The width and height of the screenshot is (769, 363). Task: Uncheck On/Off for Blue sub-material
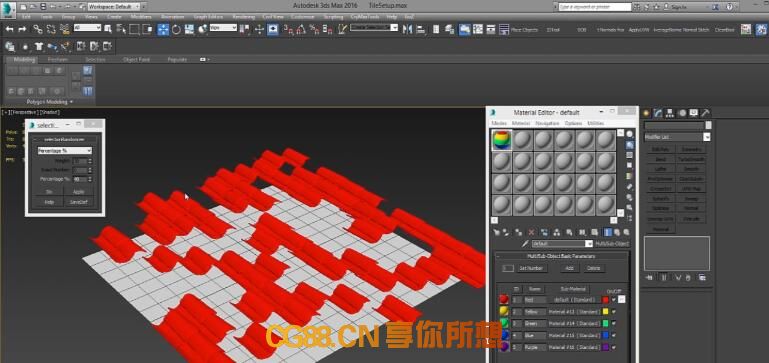click(614, 335)
